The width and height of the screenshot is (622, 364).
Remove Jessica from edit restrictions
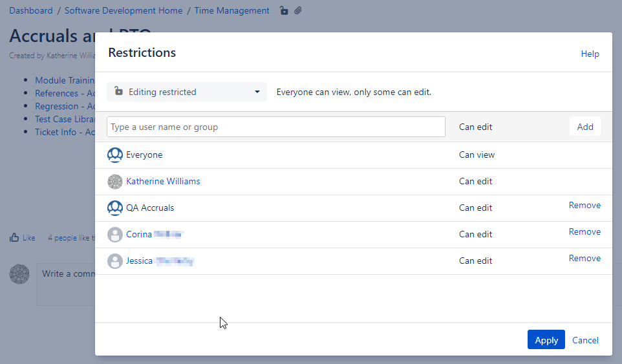click(584, 259)
